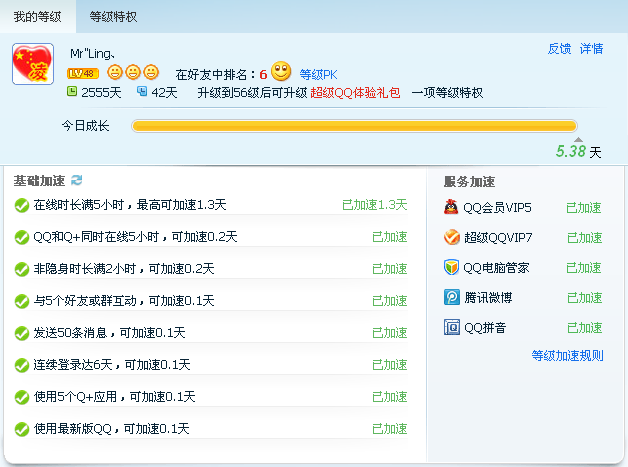Click the QQ电脑管家 service name

496,268
